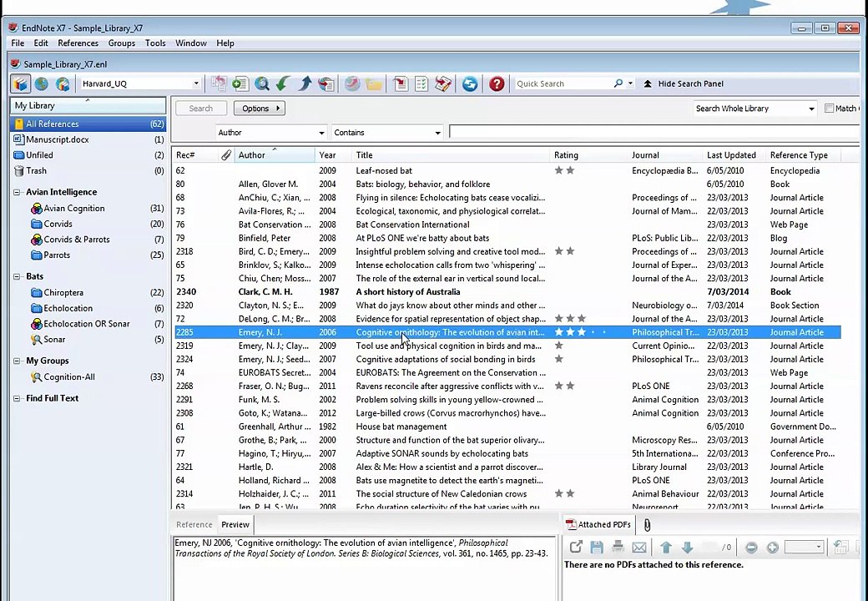This screenshot has width=868, height=601.
Task: Create a New Reference with the green-plus icon
Action: pyautogui.click(x=240, y=83)
